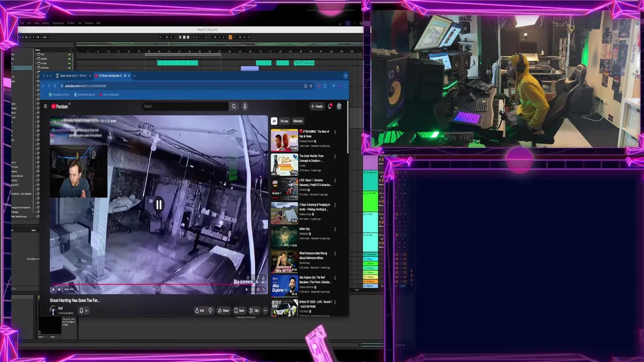Open the Create dropdown on YouTube
Viewport: 644px width, 362px height.
[317, 106]
